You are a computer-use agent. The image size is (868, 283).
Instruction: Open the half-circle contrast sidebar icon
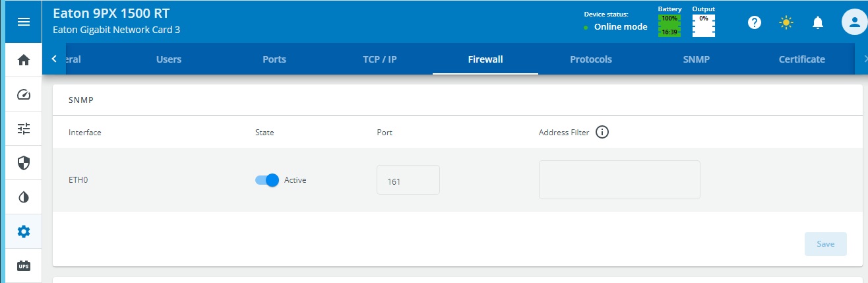pos(23,197)
